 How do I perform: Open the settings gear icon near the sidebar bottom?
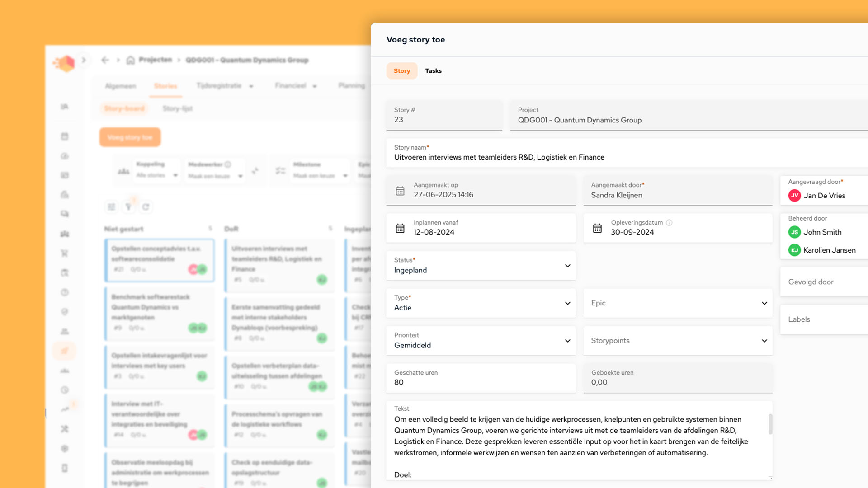pos(65,448)
